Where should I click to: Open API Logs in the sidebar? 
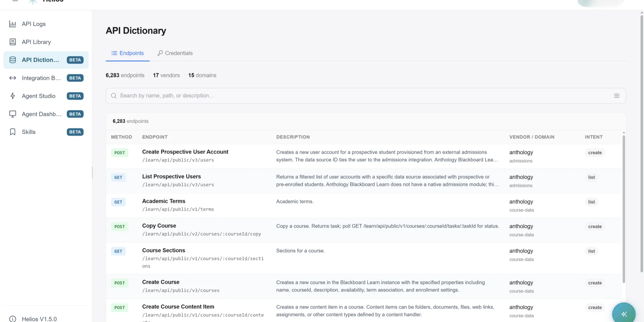(46, 24)
